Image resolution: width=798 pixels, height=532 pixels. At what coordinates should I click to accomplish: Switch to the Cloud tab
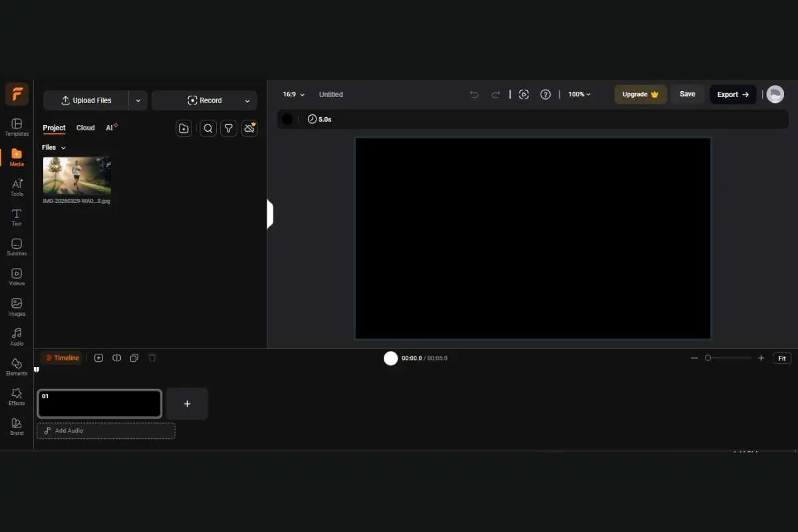click(85, 128)
